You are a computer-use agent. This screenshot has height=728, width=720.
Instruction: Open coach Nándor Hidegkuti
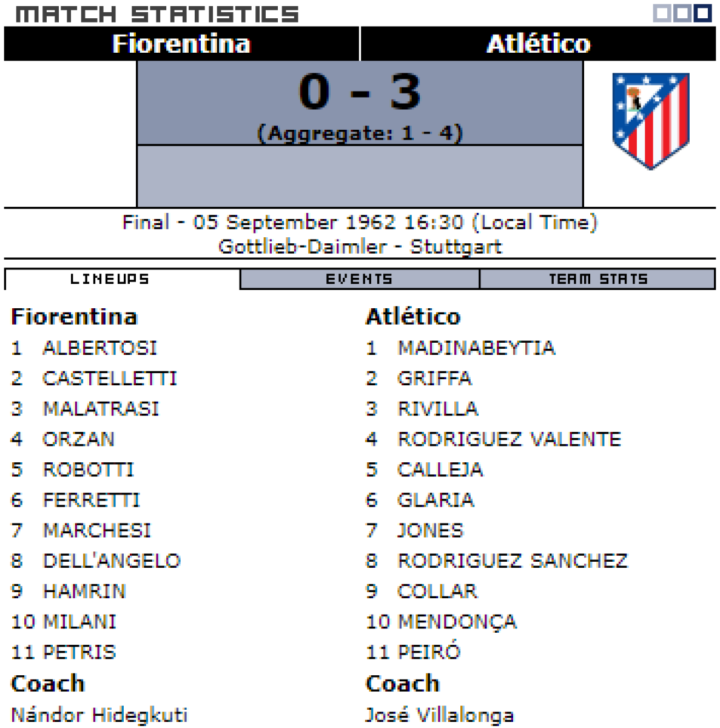(x=99, y=715)
